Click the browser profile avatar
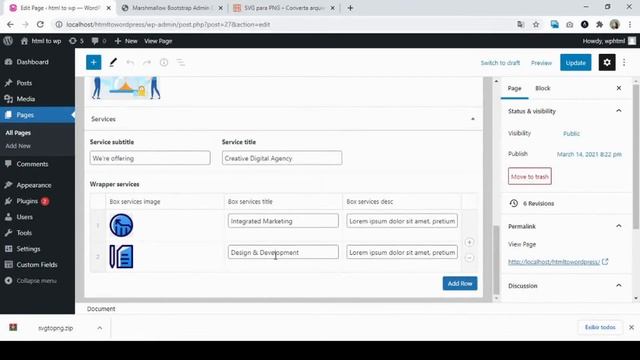 [x=615, y=24]
